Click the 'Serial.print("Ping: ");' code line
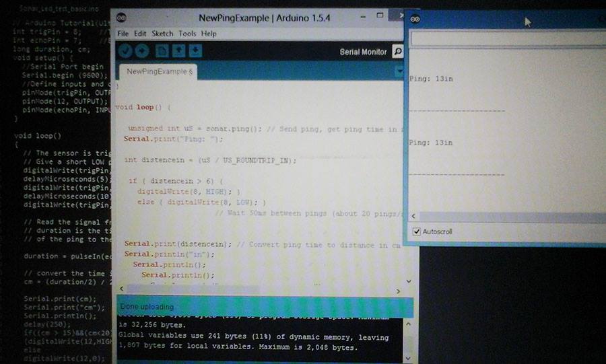 pyautogui.click(x=173, y=139)
